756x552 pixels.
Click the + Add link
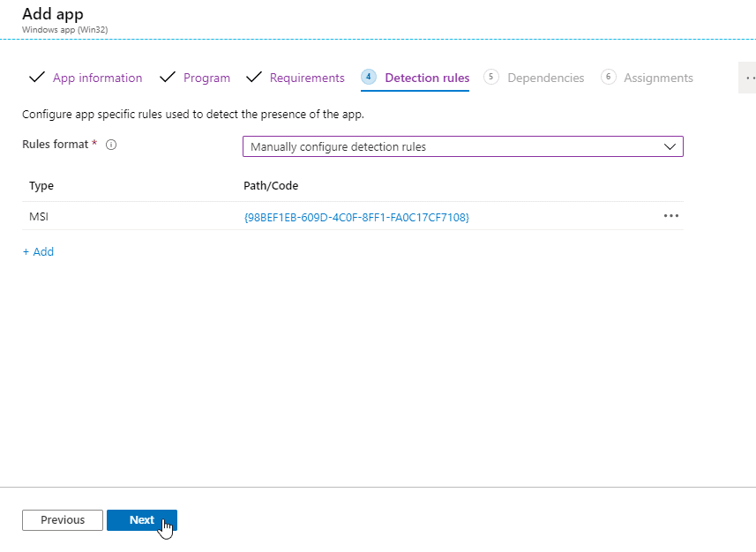(x=38, y=251)
